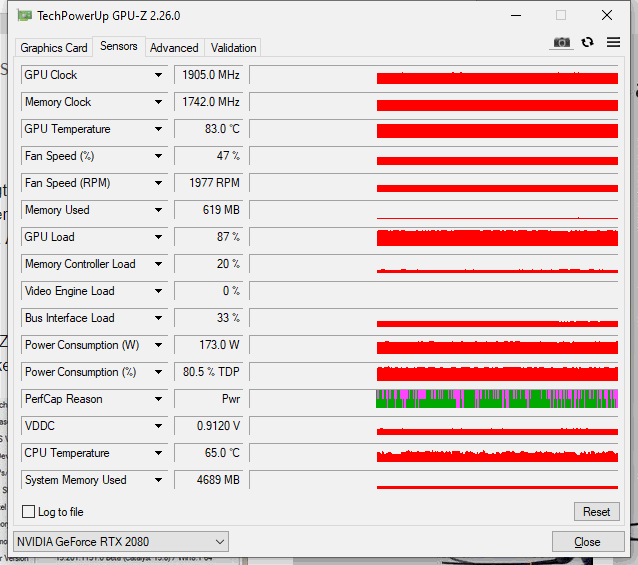Minimize the GPU-Z window
This screenshot has width=638, height=565.
click(x=516, y=15)
